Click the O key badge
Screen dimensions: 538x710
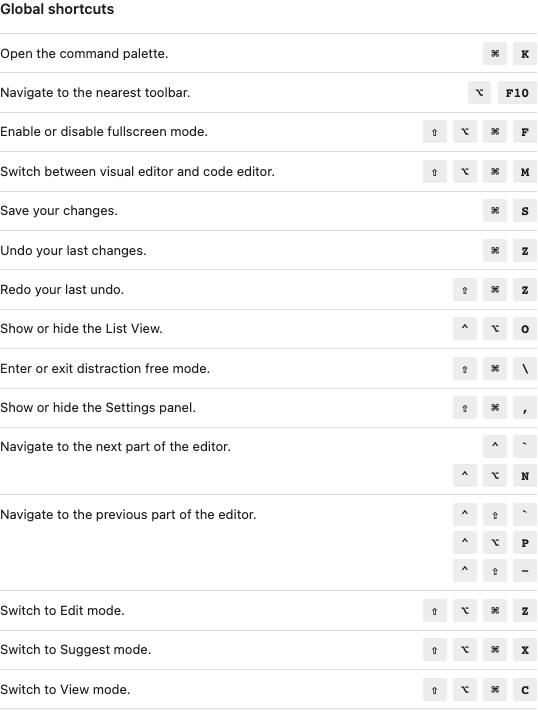pyautogui.click(x=525, y=329)
